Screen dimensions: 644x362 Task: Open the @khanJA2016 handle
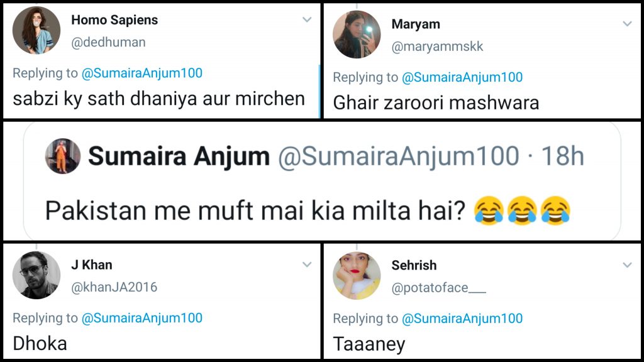(x=114, y=287)
